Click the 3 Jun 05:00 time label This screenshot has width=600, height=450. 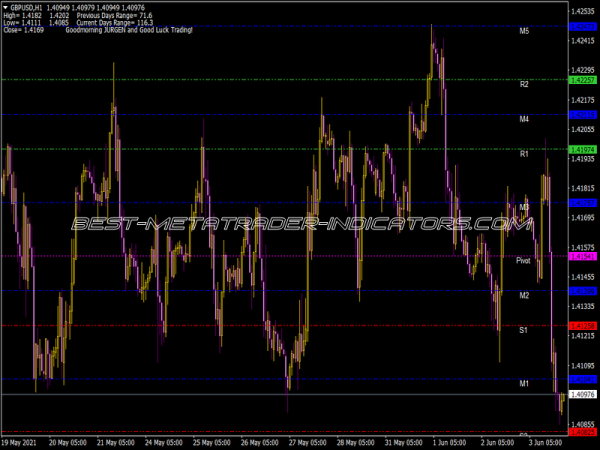point(546,443)
